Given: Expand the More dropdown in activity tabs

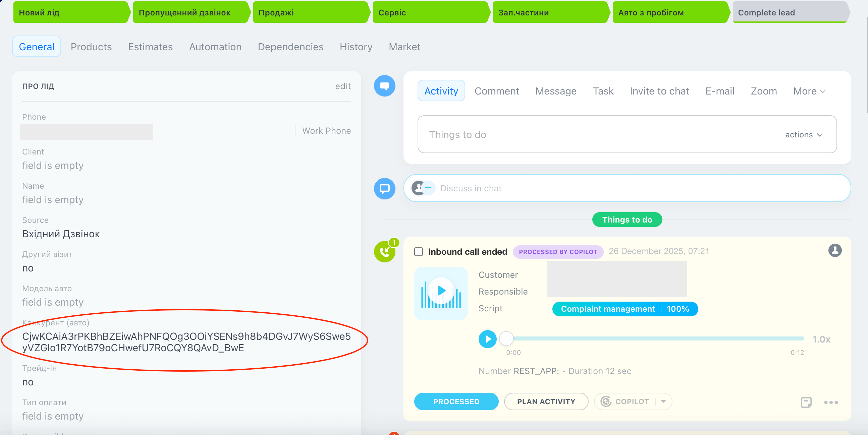Looking at the screenshot, I should click(x=809, y=91).
